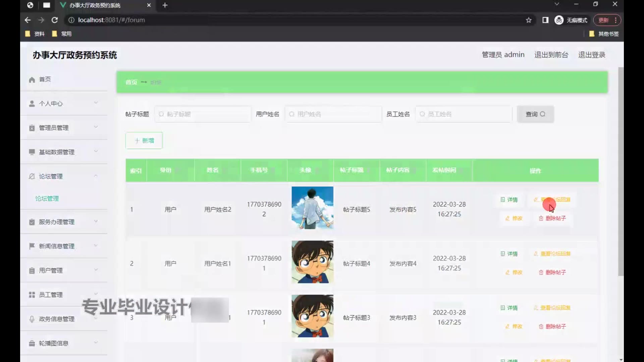Screen dimensions: 644x362
Task: Click 修改 for 帖子标题4 row
Action: pos(514,273)
